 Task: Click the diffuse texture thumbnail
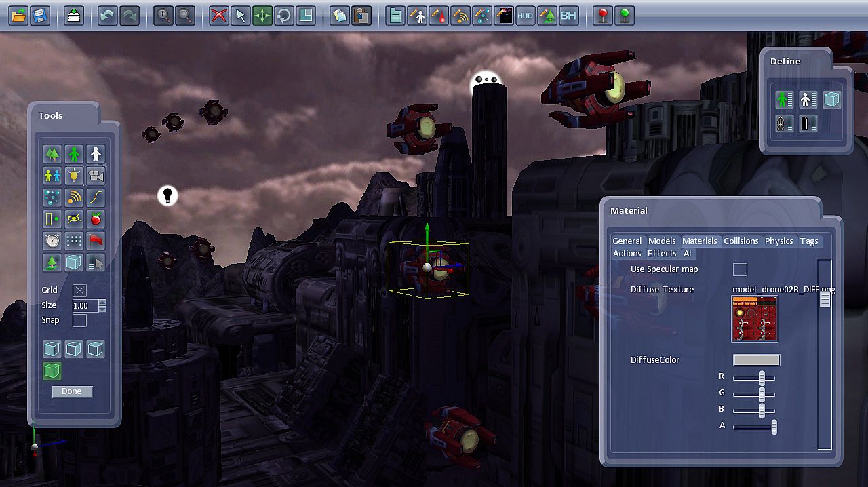(755, 319)
